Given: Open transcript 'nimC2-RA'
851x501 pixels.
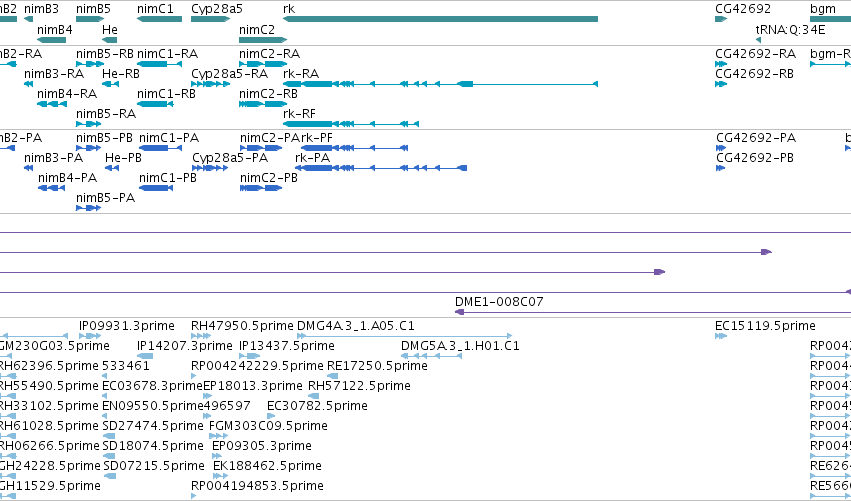Looking at the screenshot, I should pyautogui.click(x=263, y=64).
